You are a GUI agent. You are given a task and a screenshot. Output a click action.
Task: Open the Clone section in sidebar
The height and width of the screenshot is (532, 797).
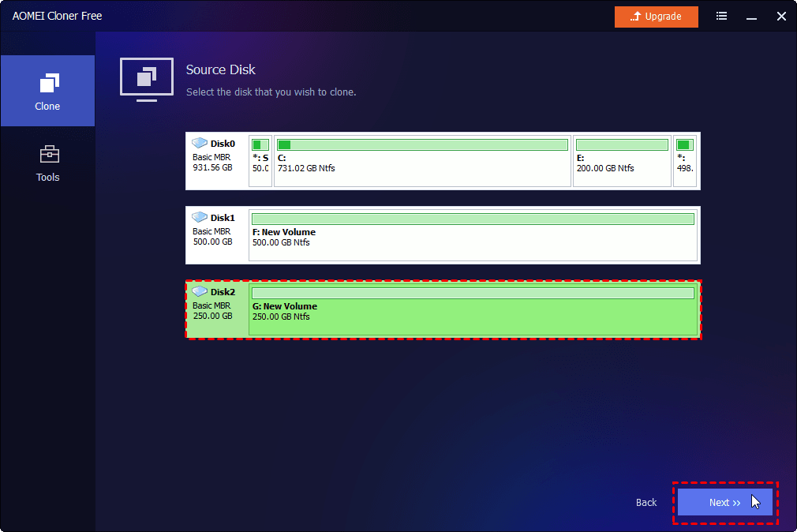point(47,91)
